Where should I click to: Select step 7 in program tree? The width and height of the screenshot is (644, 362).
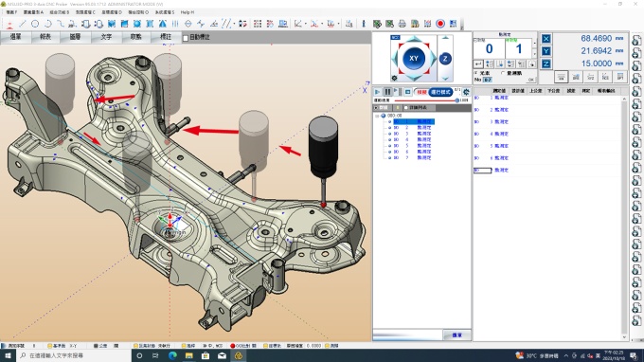(x=411, y=158)
